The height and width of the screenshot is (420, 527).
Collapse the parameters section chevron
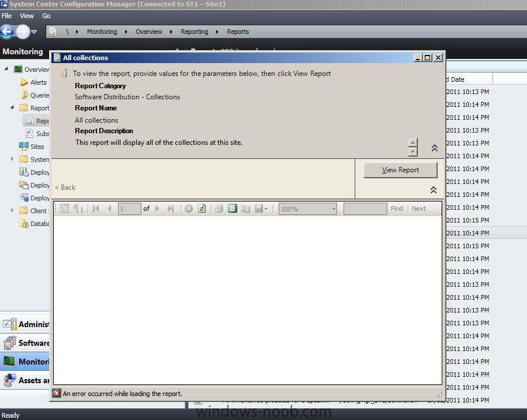(434, 190)
